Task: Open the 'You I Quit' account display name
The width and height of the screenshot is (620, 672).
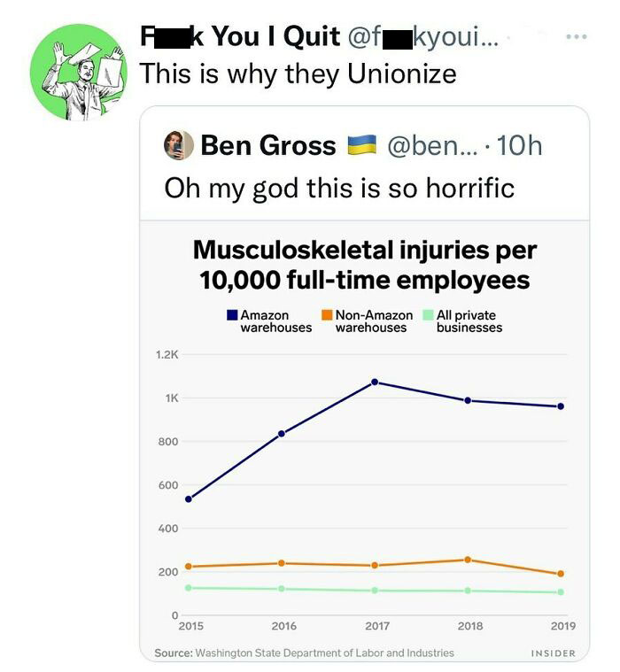Action: 240,36
